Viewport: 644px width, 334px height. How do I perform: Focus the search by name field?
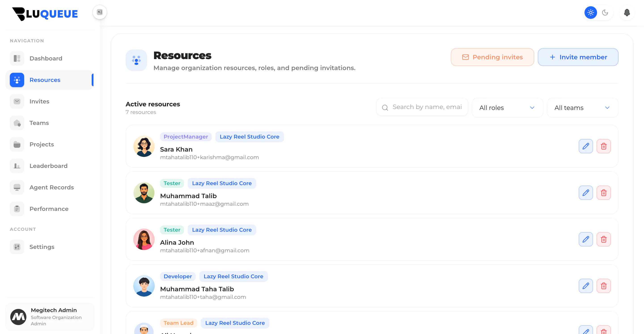[x=422, y=107]
